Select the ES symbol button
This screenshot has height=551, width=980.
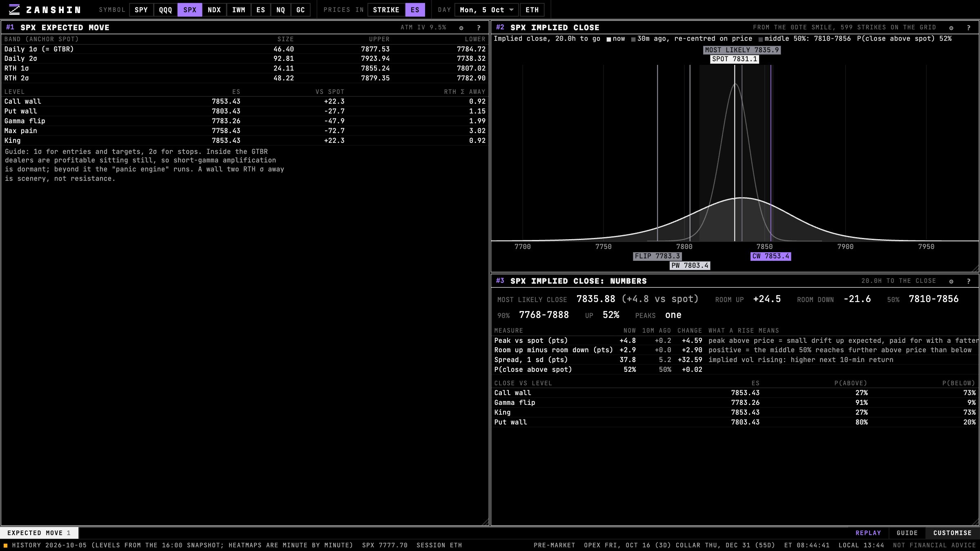[261, 10]
